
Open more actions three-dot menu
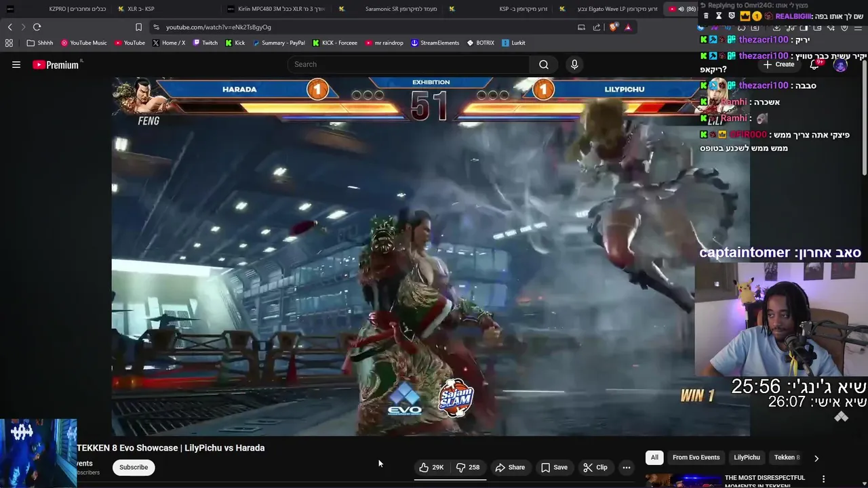627,467
